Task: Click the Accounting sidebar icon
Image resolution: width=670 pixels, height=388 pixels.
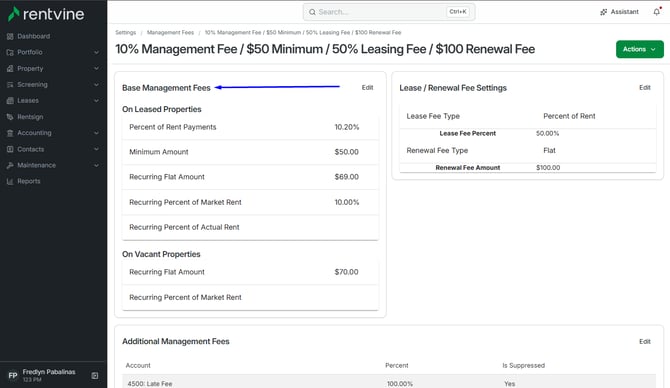Action: (10, 133)
